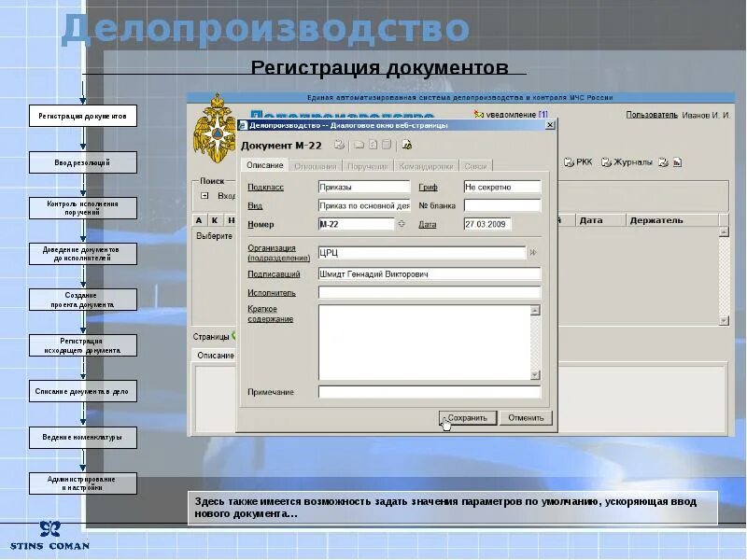Collapse the Вход tree node in Поиск
Screen dimensions: 747x560
pyautogui.click(x=204, y=195)
